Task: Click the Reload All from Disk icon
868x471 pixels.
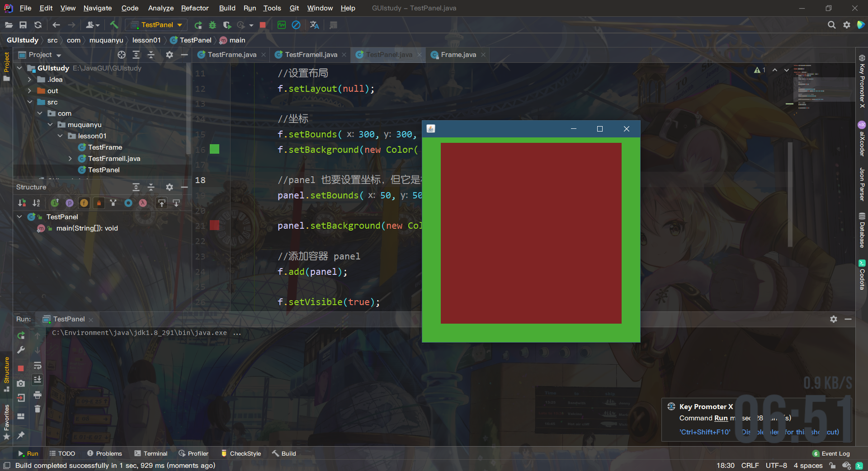Action: [x=38, y=25]
